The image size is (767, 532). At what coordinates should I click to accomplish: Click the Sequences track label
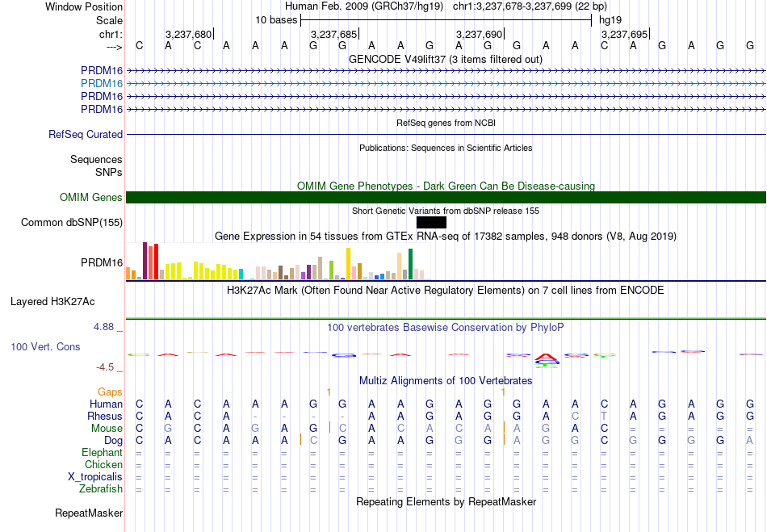[x=96, y=159]
